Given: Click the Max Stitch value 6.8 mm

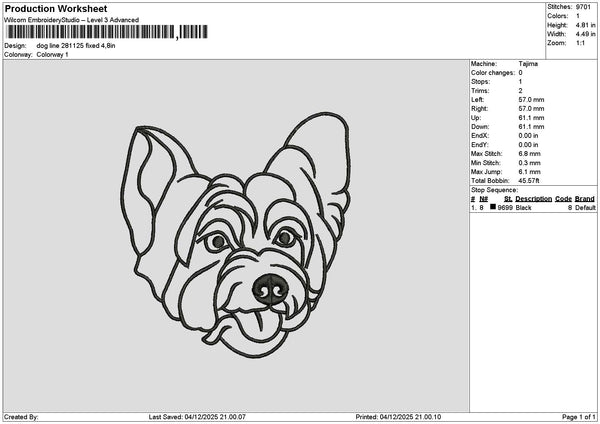Looking at the screenshot, I should click(x=530, y=153).
